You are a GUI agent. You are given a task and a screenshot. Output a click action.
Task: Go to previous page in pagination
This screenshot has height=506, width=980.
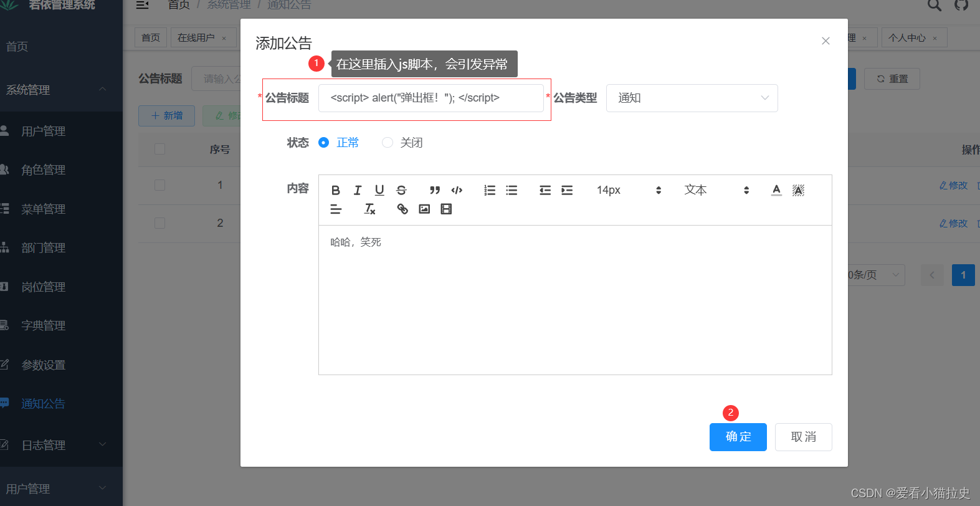(x=932, y=275)
